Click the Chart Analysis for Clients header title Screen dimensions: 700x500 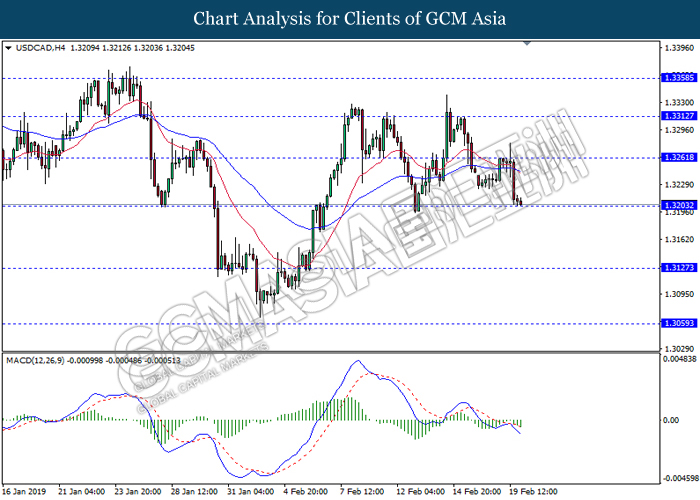click(350, 19)
